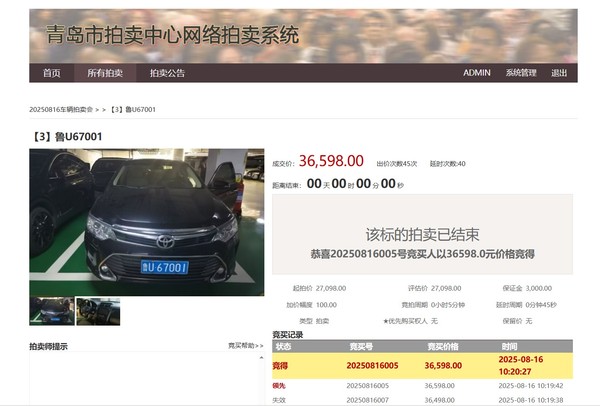Select the highlighted 竞得 winning bid row

422,366
